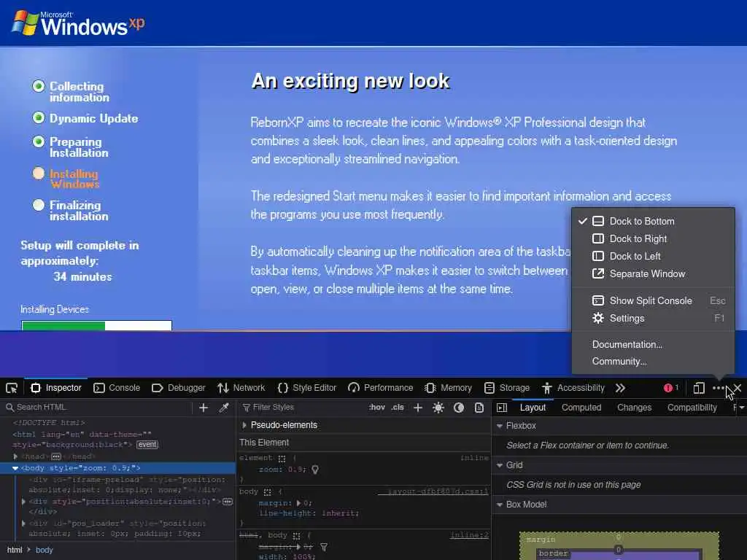Open the Style Editor tab

point(307,388)
